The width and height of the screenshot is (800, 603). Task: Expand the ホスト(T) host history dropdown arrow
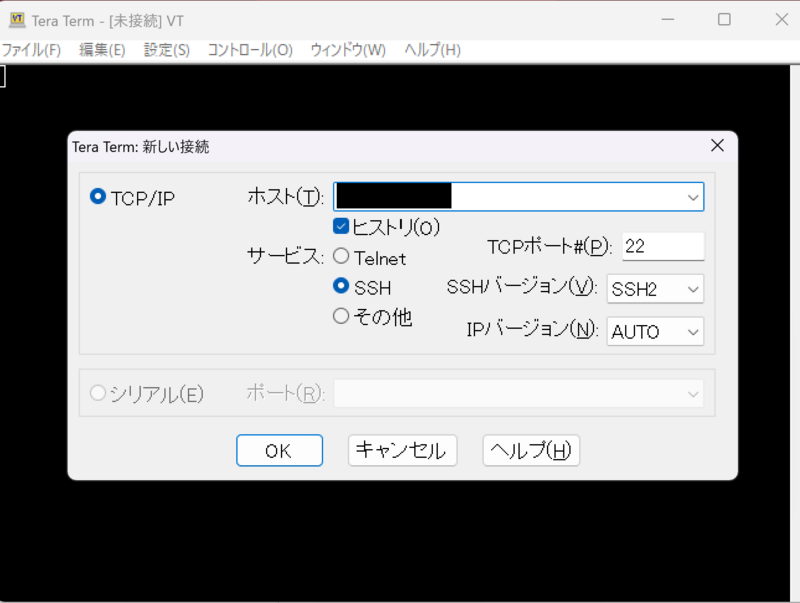(x=692, y=197)
